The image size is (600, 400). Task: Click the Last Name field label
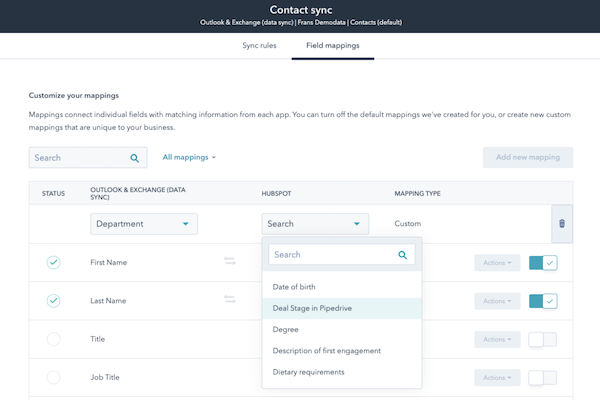[108, 301]
